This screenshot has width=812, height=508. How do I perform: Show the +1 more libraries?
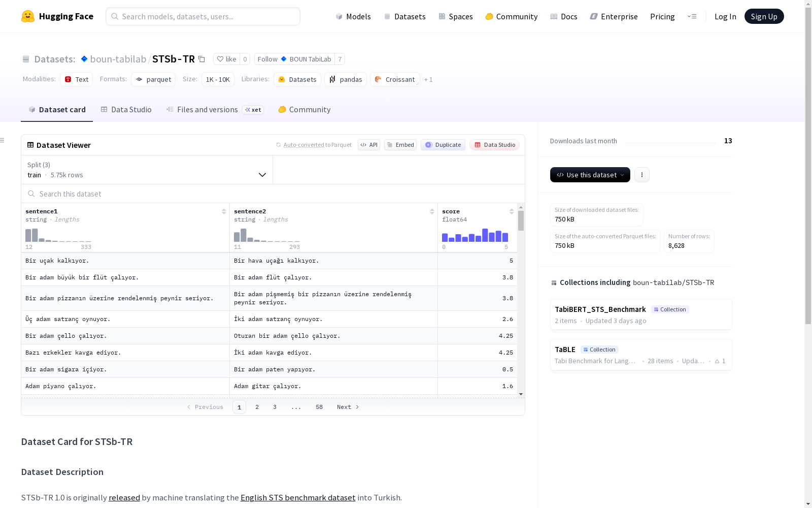tap(428, 79)
